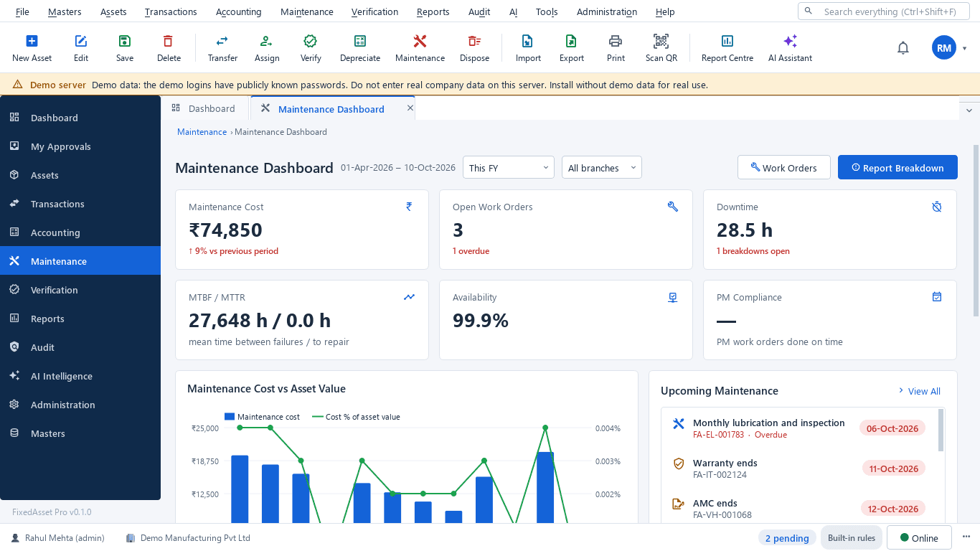Screen dimensions: 980x551
Task: Expand the RM user account menu arrow
Action: click(965, 48)
